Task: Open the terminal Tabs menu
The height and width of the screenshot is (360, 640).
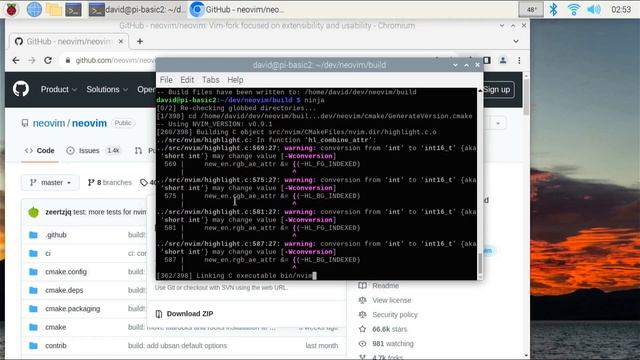Action: (x=210, y=80)
